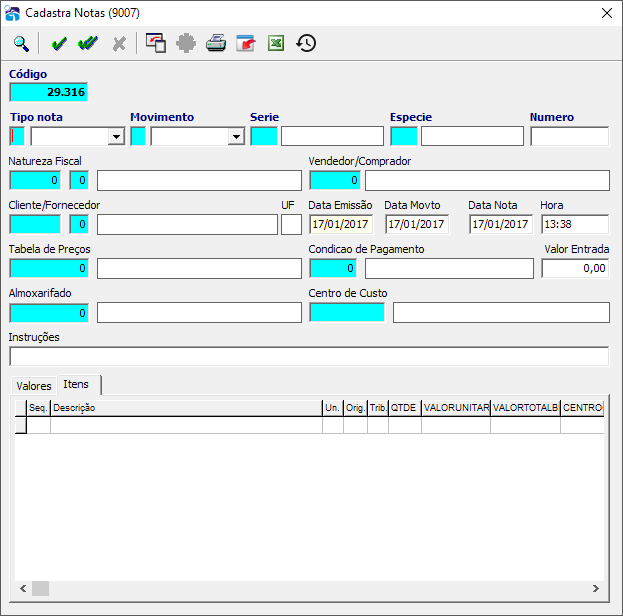This screenshot has height=616, width=623.
Task: Open the Tipo nota dropdown arrow
Action: point(116,137)
